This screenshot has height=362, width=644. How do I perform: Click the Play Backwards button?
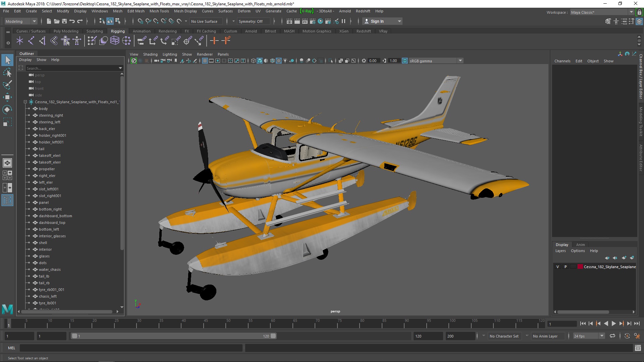coord(606,323)
